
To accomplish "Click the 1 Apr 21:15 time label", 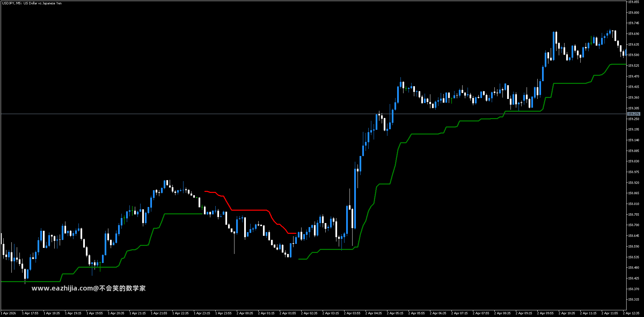I will (138, 313).
